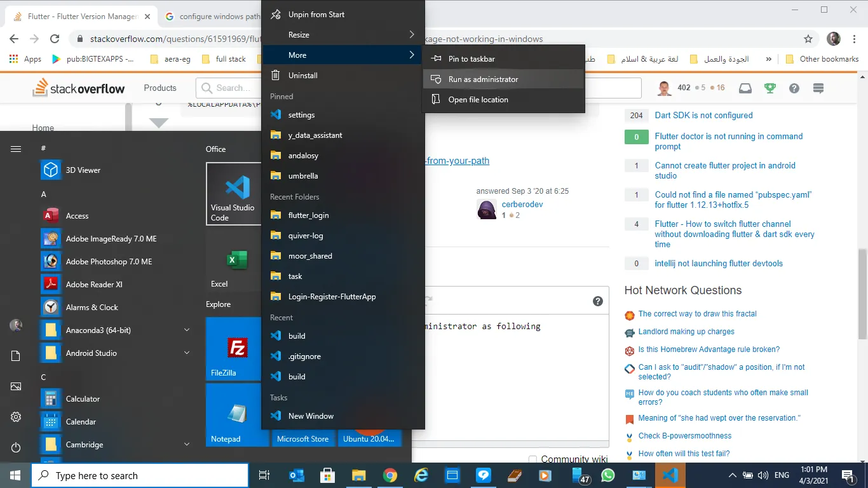Open Adobe Reader XI
This screenshot has width=868, height=488.
pos(114,285)
